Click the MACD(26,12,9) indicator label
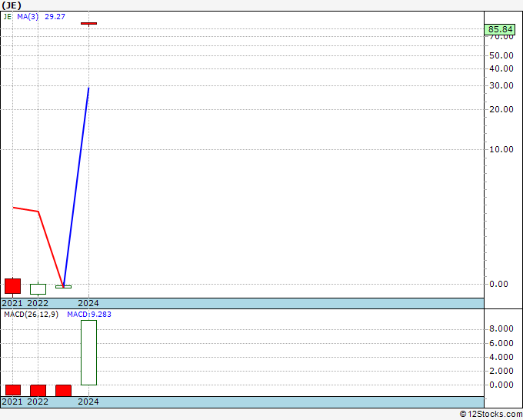The height and width of the screenshot is (420, 523). pyautogui.click(x=31, y=315)
